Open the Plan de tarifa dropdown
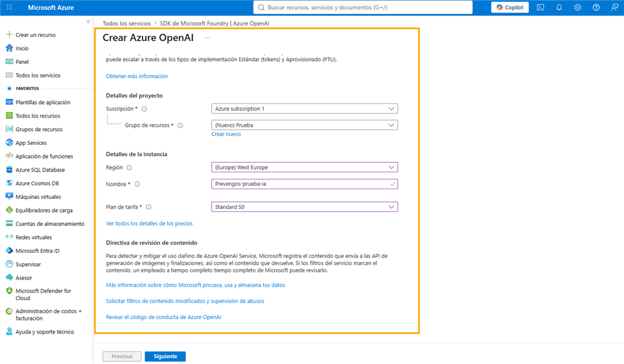This screenshot has height=364, width=624. 304,207
